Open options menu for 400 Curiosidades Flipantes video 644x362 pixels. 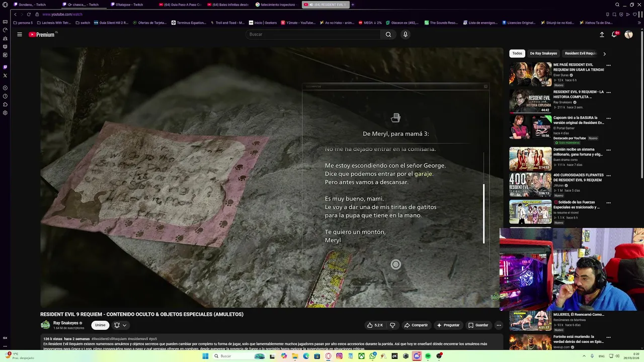(608, 175)
